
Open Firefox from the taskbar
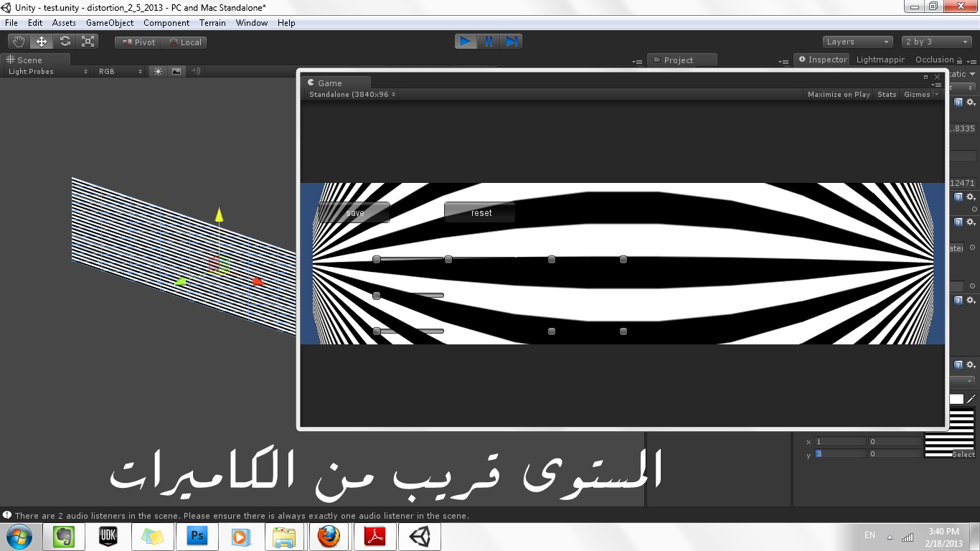point(329,537)
